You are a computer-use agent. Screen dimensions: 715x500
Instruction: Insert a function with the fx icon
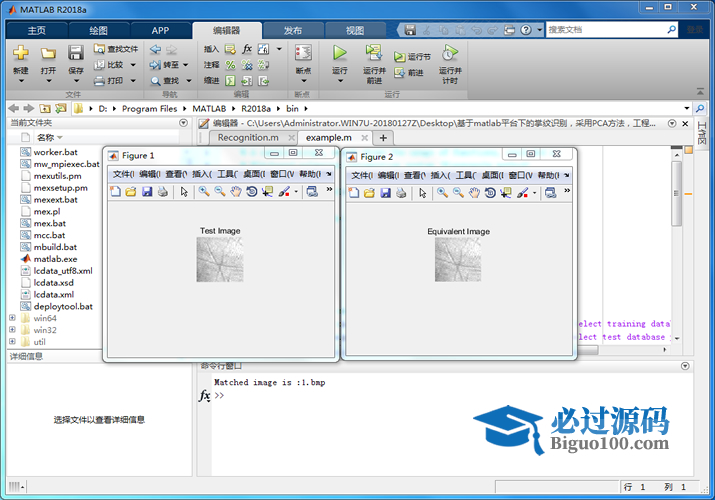pos(247,49)
